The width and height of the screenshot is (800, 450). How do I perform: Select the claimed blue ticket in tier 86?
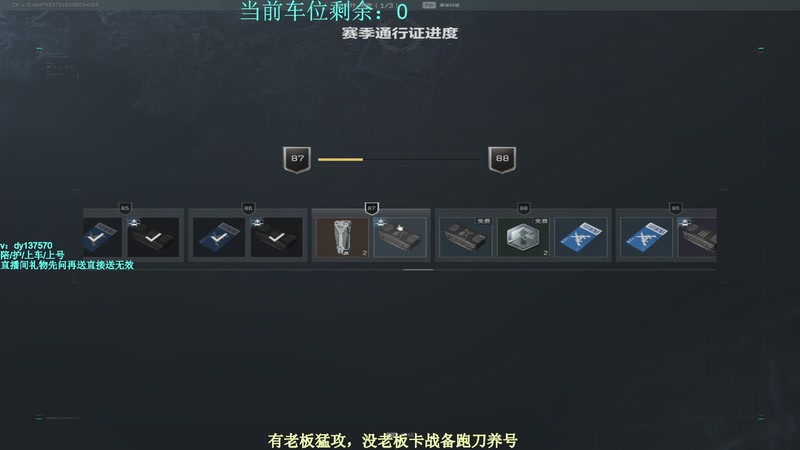[219, 237]
